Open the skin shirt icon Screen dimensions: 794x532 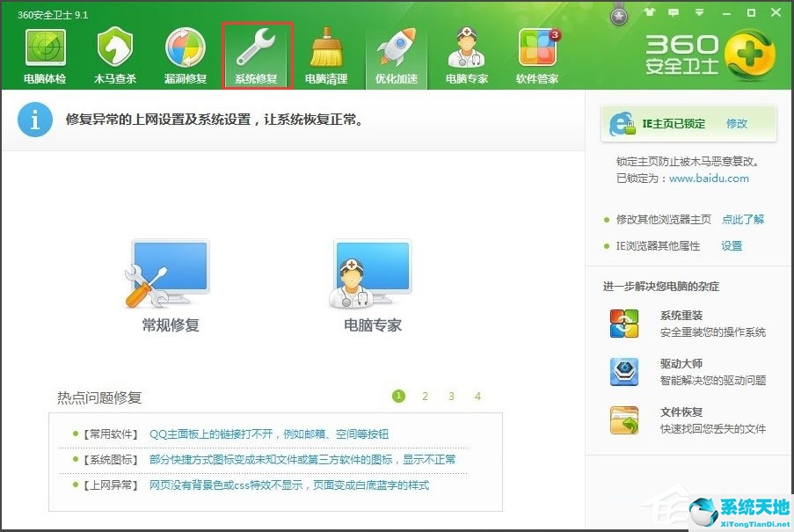click(x=649, y=12)
